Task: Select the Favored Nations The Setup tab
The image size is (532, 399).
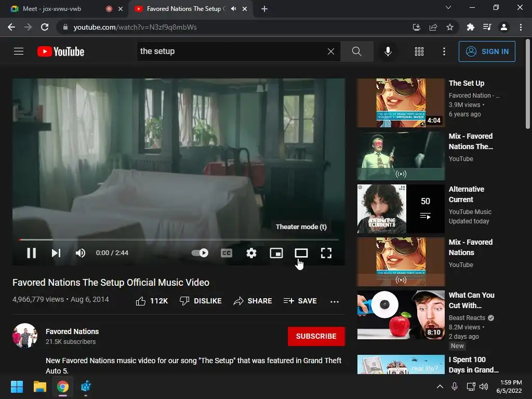Action: point(183,9)
